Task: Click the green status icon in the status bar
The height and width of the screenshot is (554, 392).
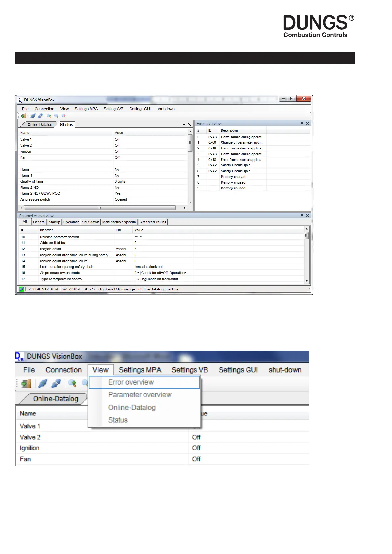Action: [x=22, y=289]
